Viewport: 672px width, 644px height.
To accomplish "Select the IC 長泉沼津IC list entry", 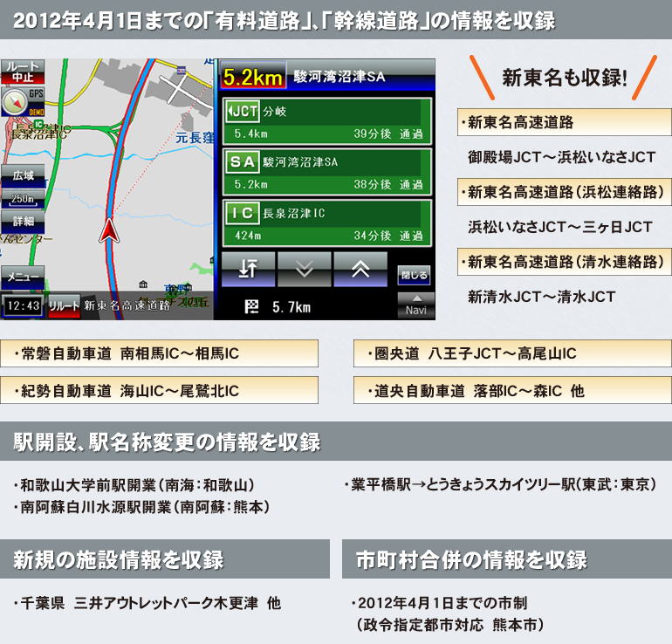I will (x=327, y=223).
